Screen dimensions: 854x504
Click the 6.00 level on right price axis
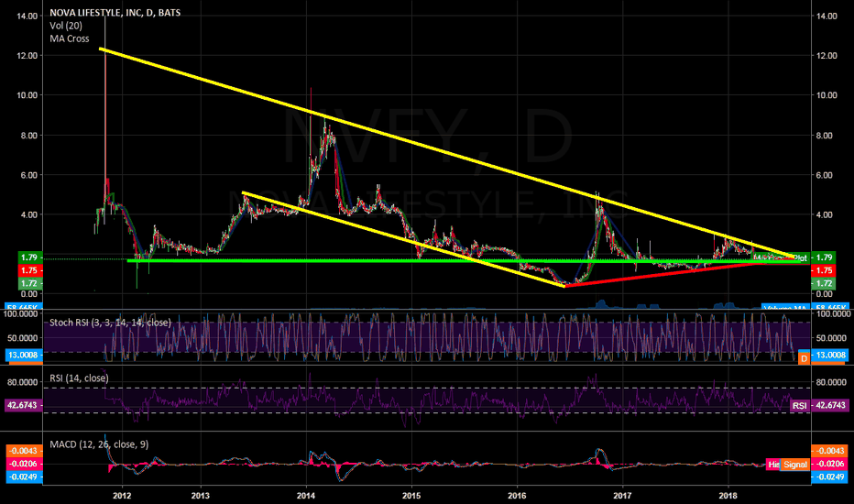click(x=825, y=175)
